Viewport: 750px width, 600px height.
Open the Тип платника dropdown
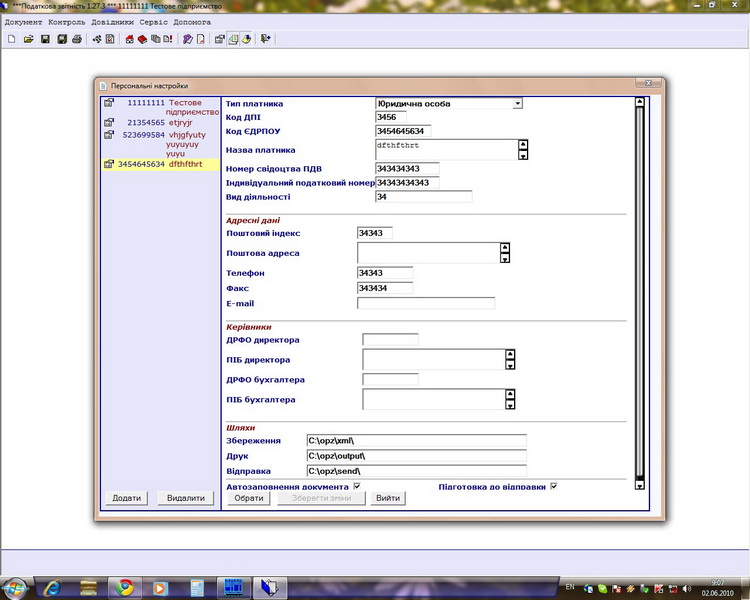(x=517, y=103)
